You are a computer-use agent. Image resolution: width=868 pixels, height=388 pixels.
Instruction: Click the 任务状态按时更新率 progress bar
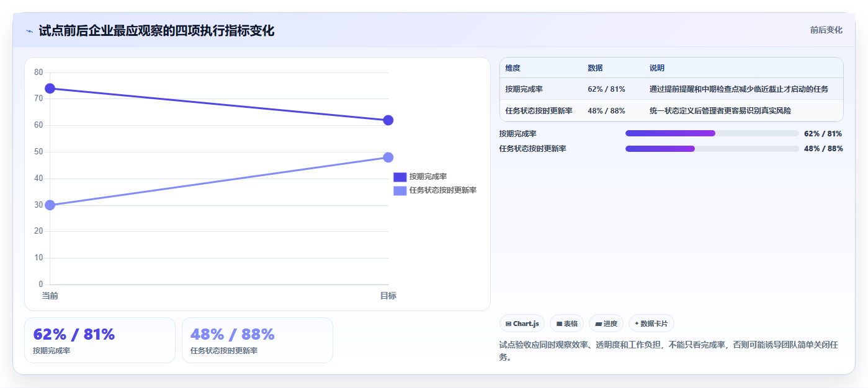pyautogui.click(x=712, y=149)
